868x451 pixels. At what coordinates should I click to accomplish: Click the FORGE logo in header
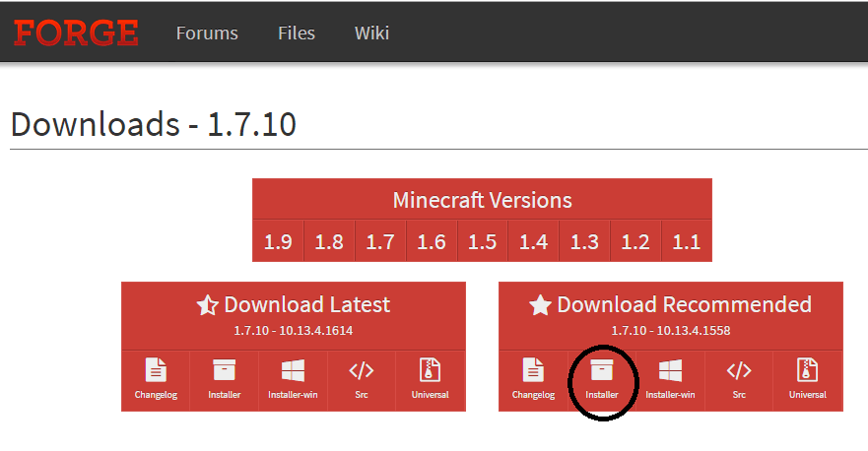click(76, 32)
